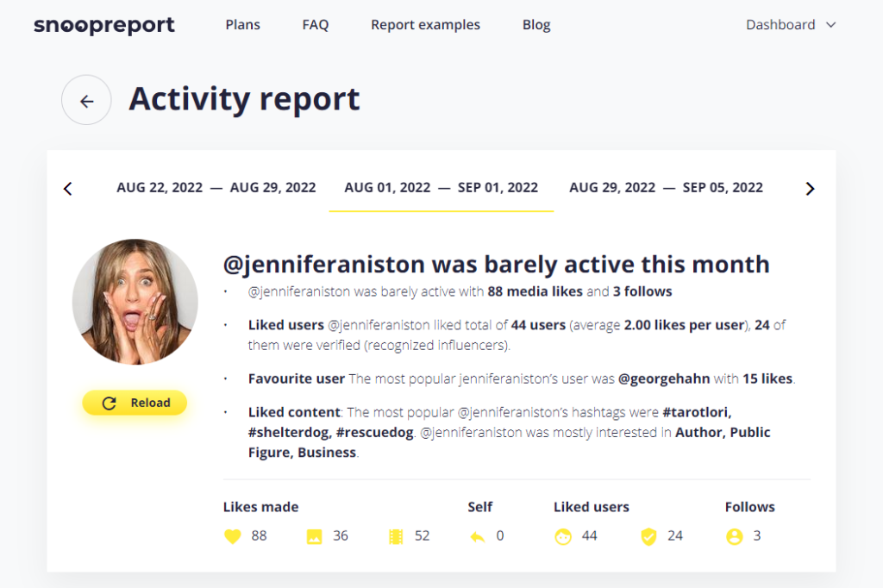Select the Aug 29 – Sep 05, 2022 tab
This screenshot has width=883, height=588.
click(667, 188)
